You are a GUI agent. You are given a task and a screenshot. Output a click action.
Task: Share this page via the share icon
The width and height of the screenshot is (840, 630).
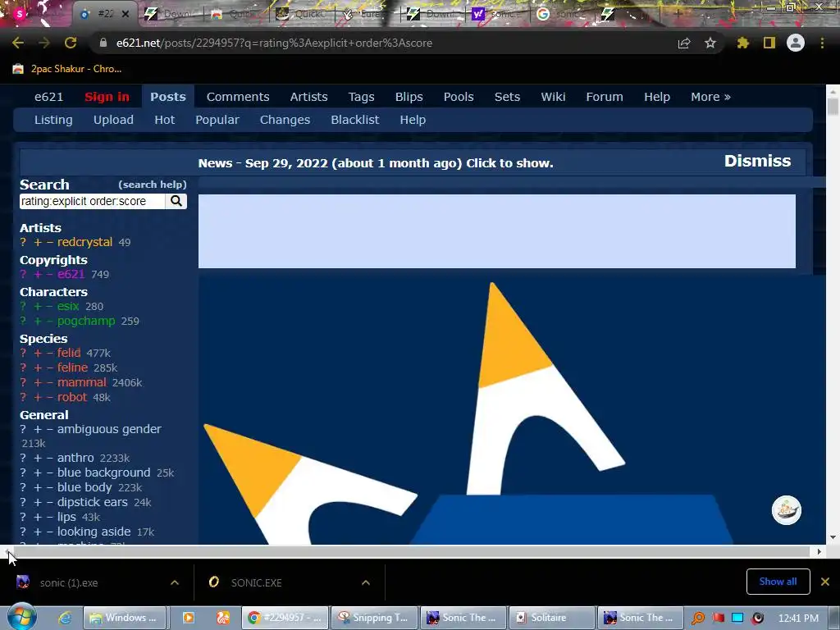[x=684, y=43]
